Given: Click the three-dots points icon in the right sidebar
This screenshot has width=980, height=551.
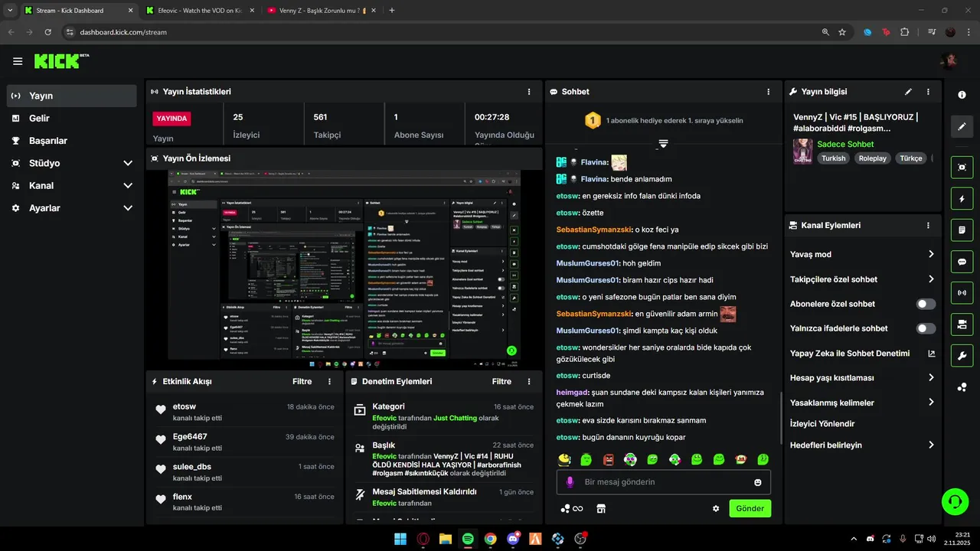Looking at the screenshot, I should 962,387.
